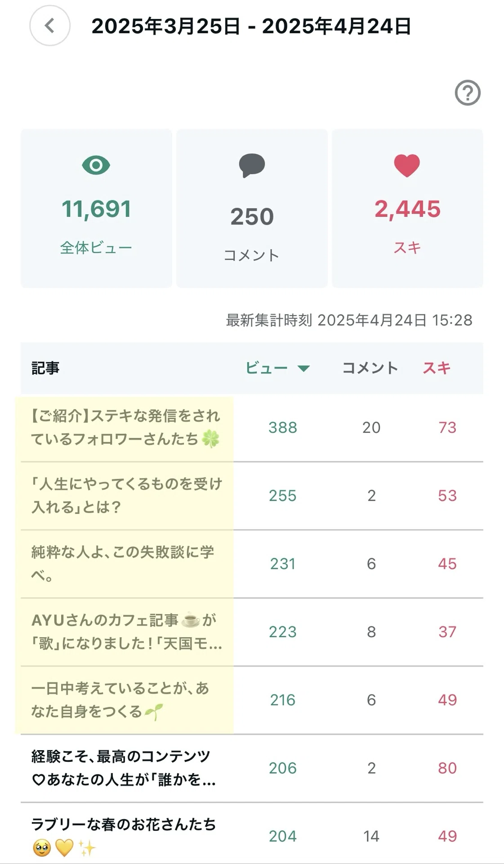Select the コメント 250 card
This screenshot has width=504, height=864.
click(x=252, y=208)
